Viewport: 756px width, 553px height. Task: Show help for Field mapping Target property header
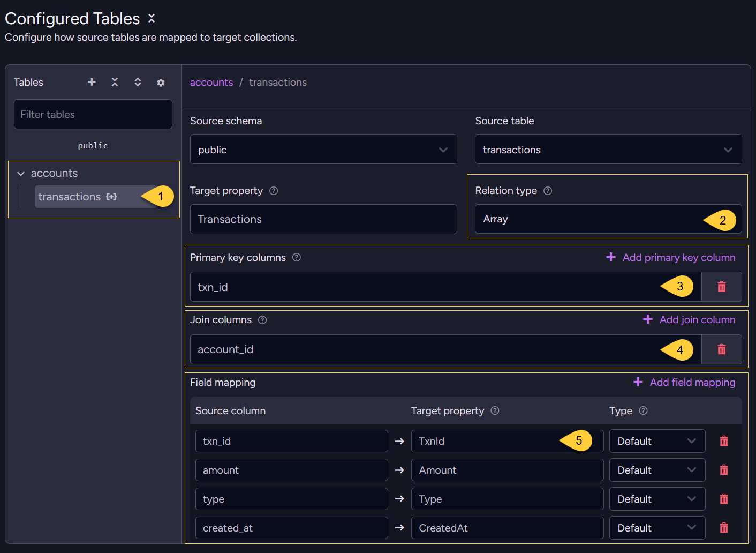tap(495, 410)
